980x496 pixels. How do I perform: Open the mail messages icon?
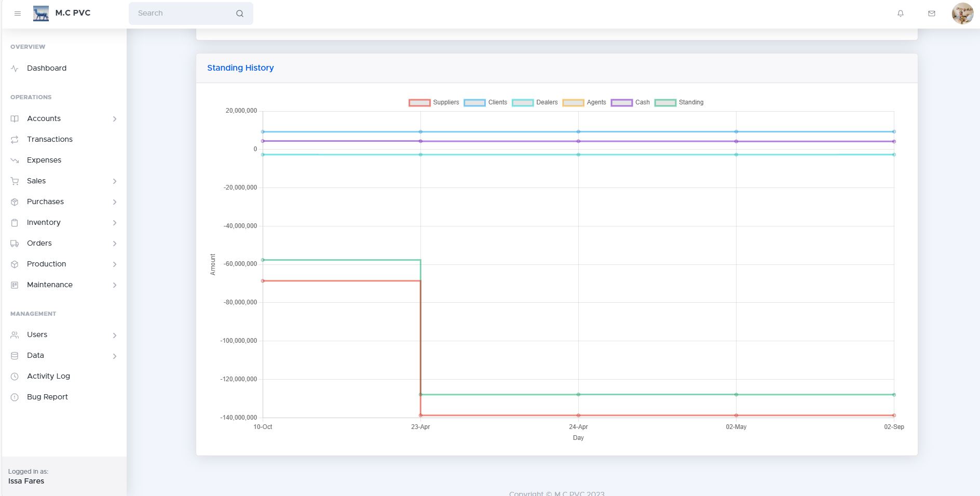point(932,14)
